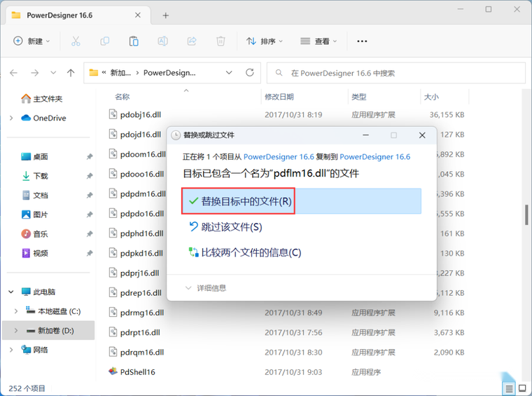Switch to large icons view in status bar
This screenshot has width=532, height=396.
point(522,388)
